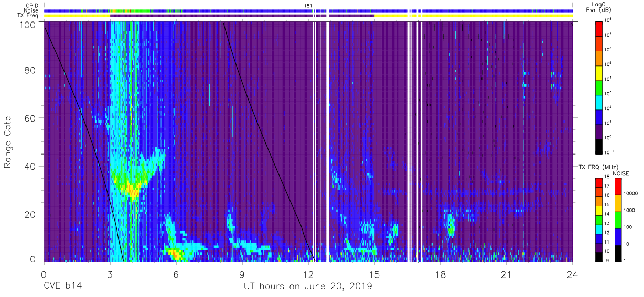Click the 'Range Gate' y-axis title
Screen dimensions: 644x297
pos(8,142)
